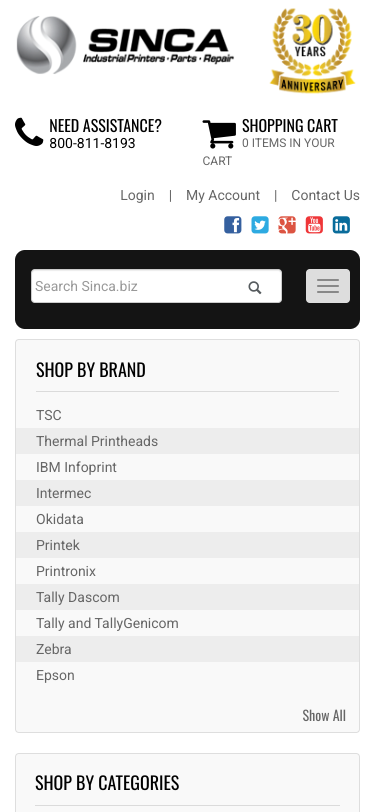Select Thermal Printheads brand
The width and height of the screenshot is (375, 812).
tap(188, 441)
